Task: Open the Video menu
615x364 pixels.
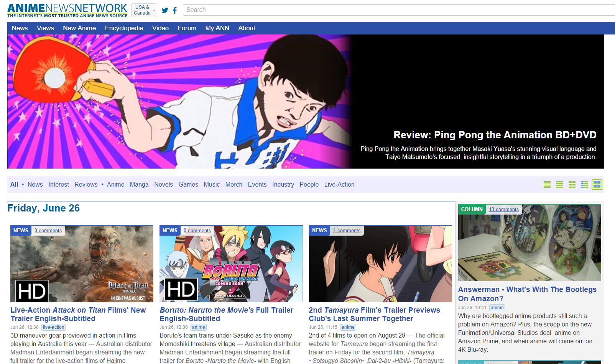Action: click(160, 28)
